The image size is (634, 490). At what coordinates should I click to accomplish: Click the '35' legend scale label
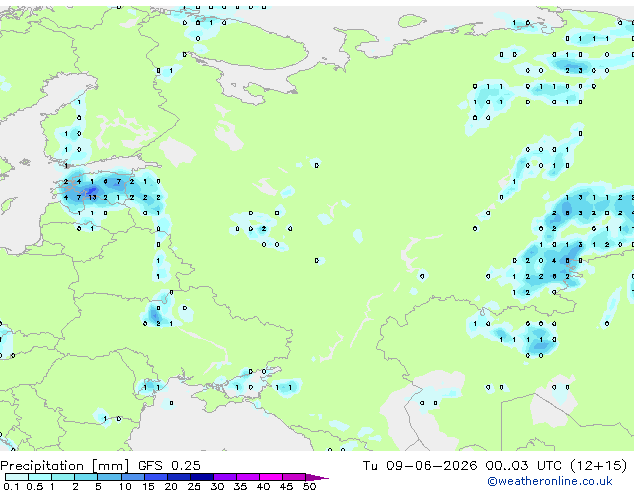click(241, 486)
